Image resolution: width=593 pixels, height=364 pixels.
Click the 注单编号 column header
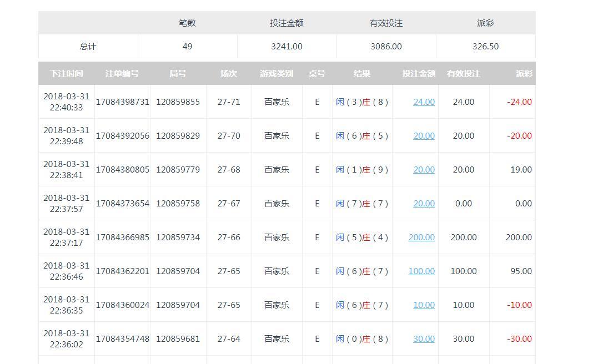point(122,74)
